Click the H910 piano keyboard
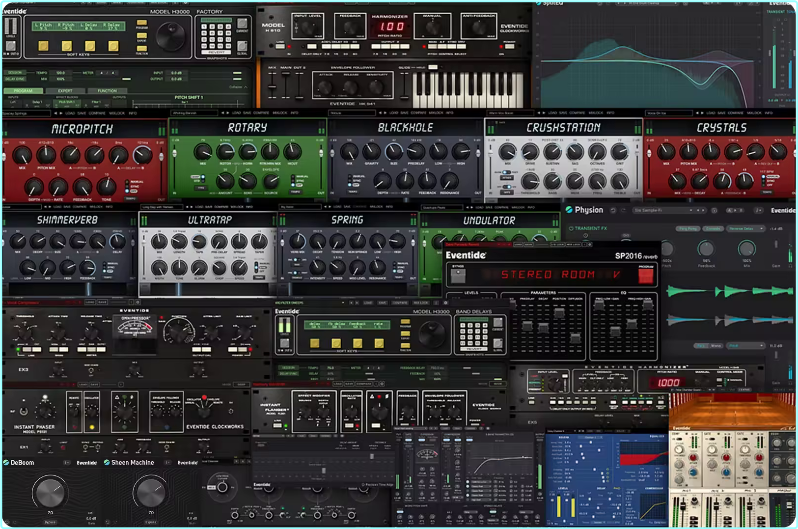This screenshot has height=529, width=798. pos(468,90)
